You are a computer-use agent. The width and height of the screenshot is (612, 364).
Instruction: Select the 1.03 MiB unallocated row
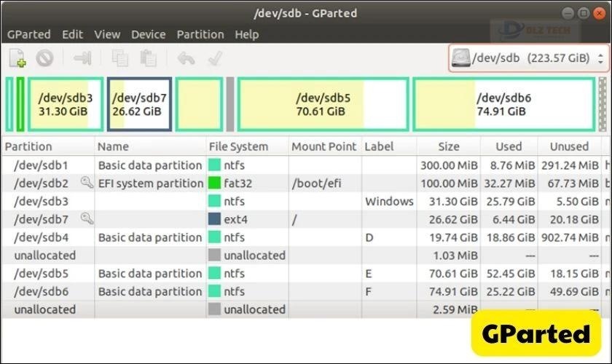(305, 255)
